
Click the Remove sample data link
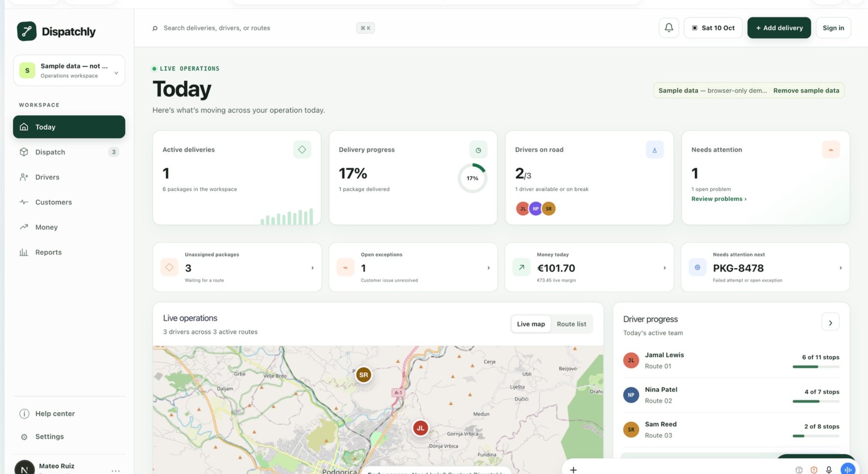(806, 91)
